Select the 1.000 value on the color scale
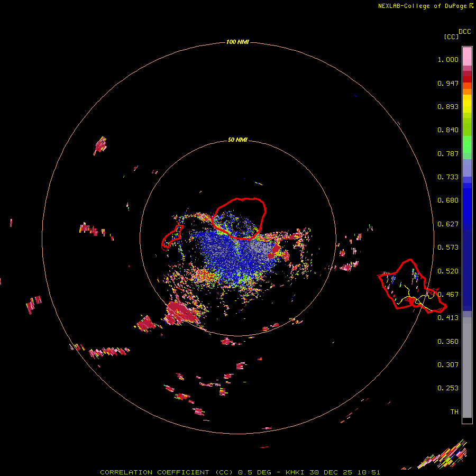The image size is (476, 476). [x=448, y=59]
